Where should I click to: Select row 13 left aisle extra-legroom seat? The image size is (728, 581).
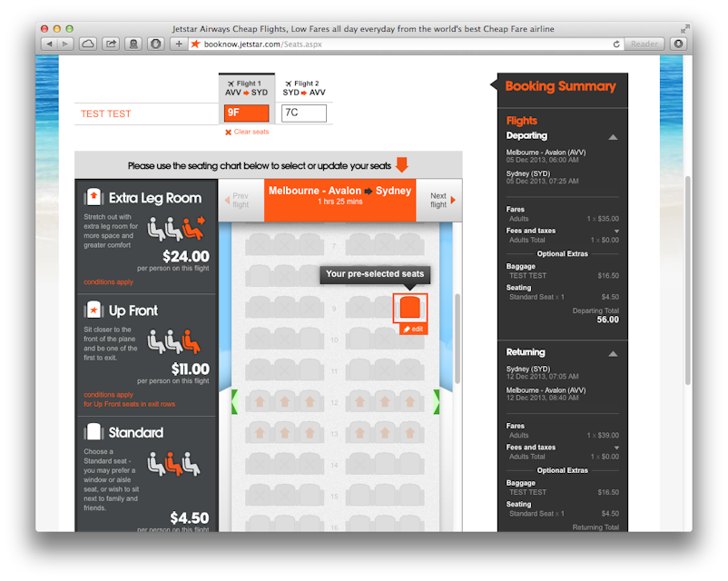click(310, 433)
